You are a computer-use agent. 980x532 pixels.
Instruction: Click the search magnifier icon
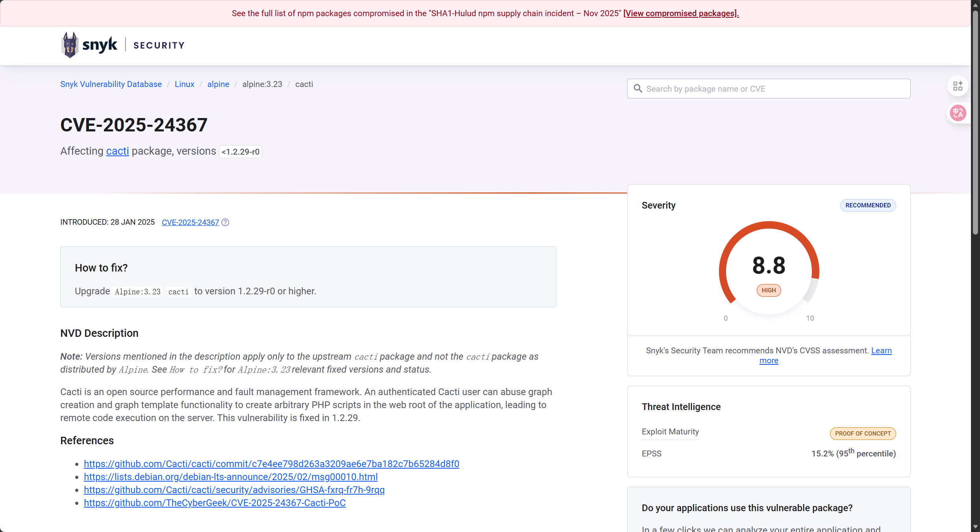[638, 89]
